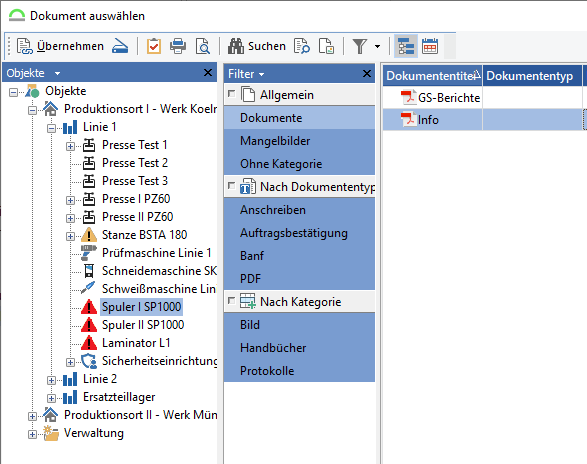Collapse Produktionsort I - Werk Koeln node

33,110
